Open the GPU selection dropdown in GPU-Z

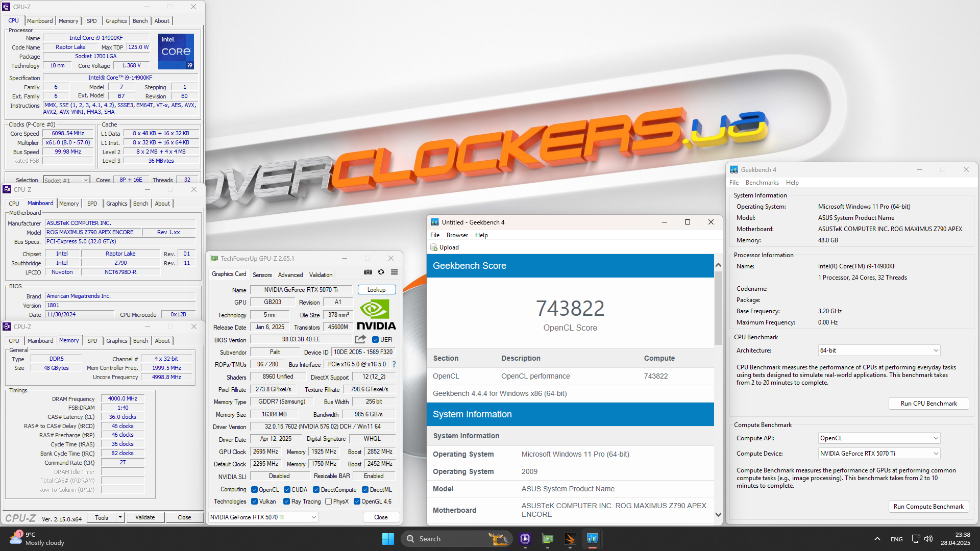click(263, 517)
